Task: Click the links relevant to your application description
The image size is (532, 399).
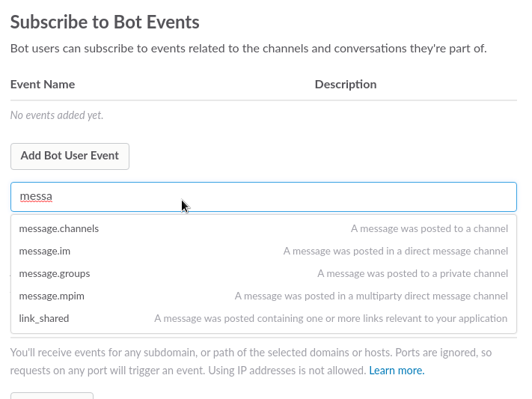Action: [x=331, y=318]
